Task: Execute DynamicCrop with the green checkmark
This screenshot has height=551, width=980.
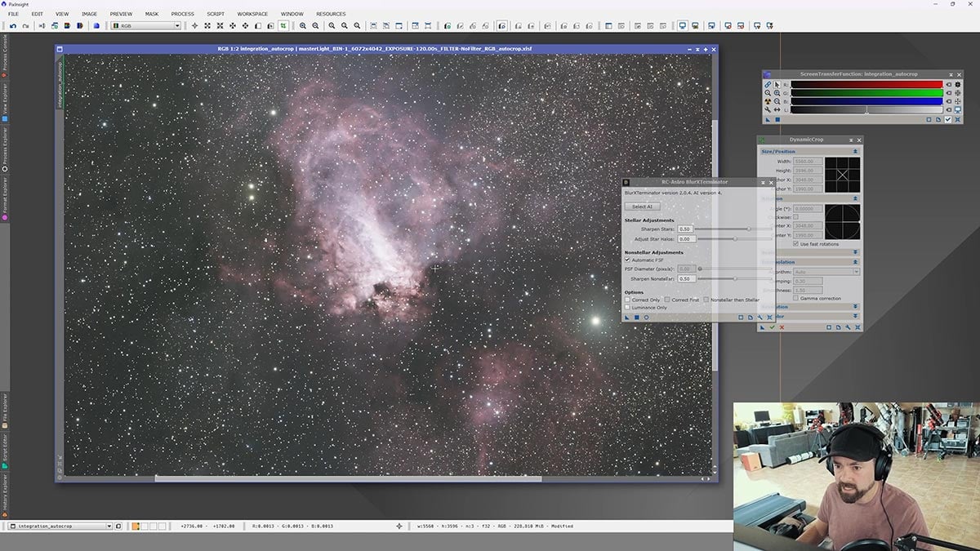Action: coord(772,327)
